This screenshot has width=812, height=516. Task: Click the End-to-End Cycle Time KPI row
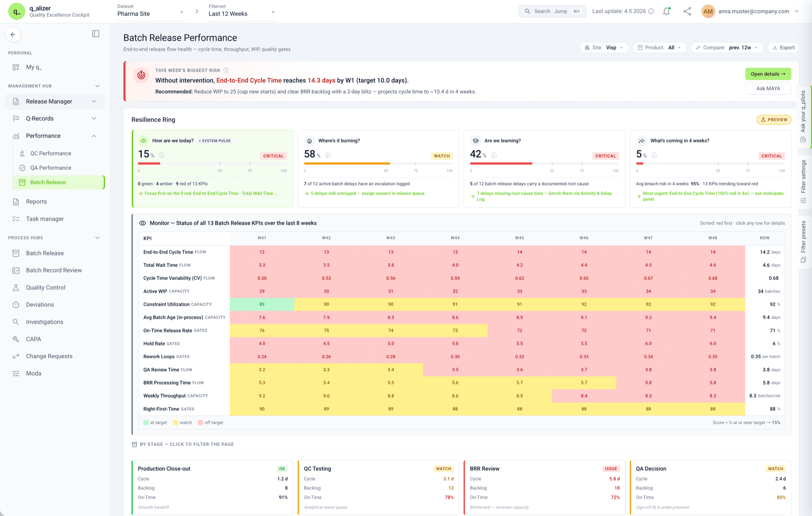462,252
